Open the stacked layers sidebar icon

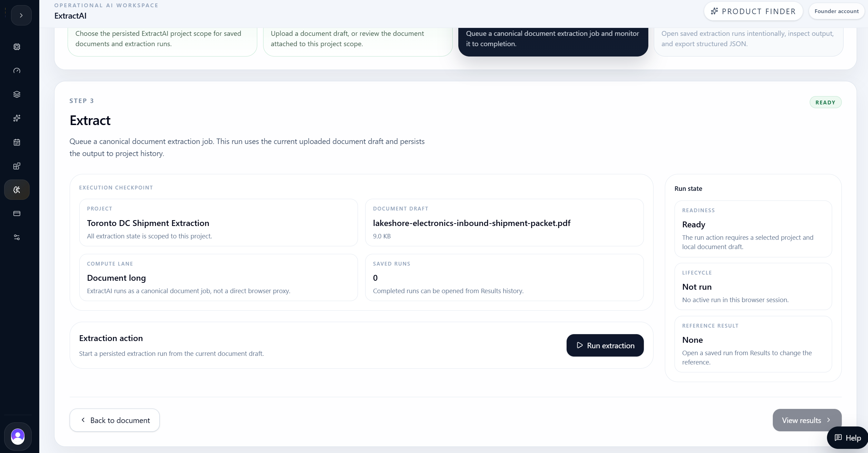pos(17,94)
